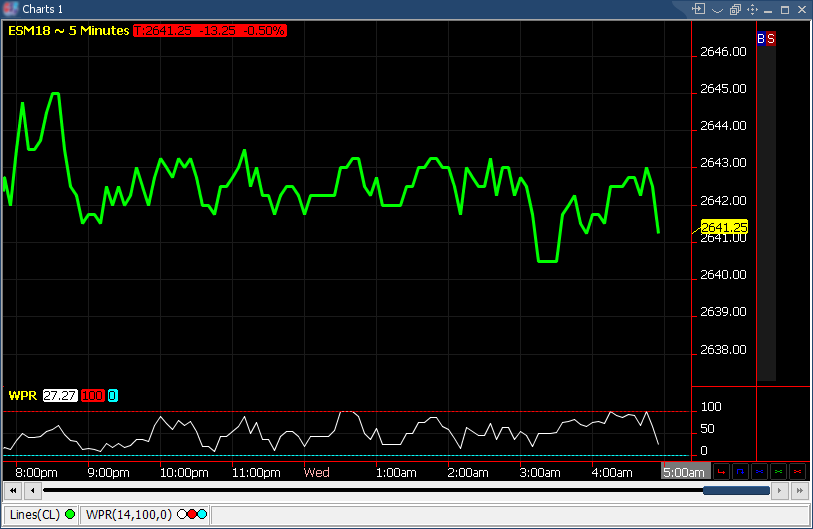Click the WPR scale label 100

[x=711, y=407]
